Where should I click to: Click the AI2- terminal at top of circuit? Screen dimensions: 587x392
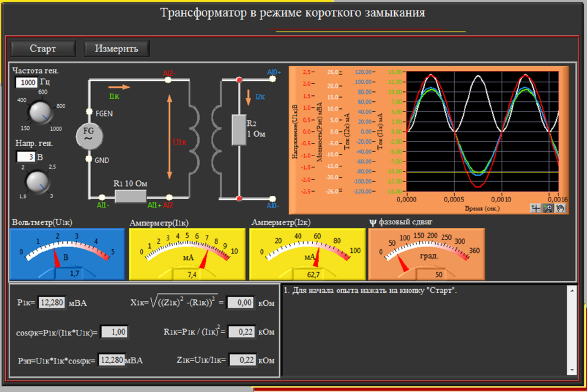168,79
